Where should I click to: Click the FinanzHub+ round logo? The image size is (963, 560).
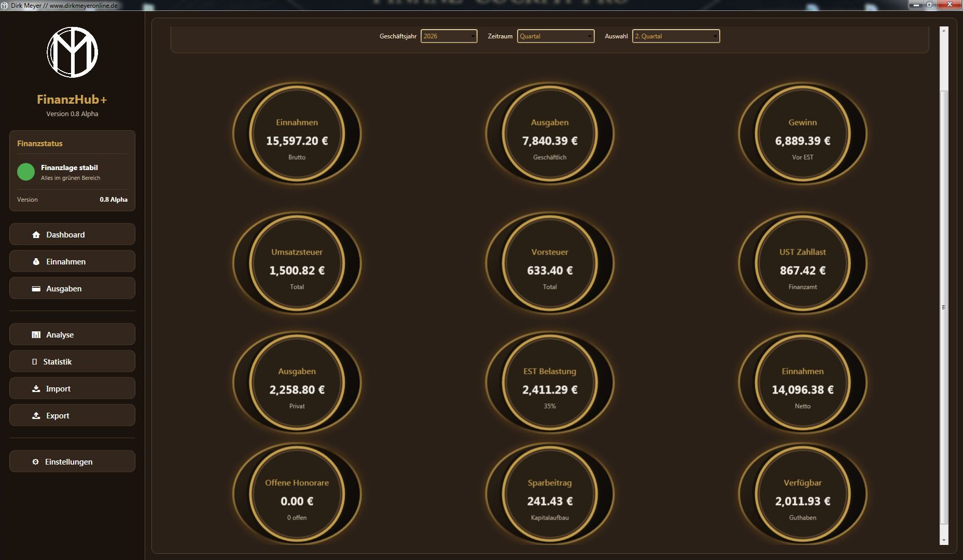[73, 52]
